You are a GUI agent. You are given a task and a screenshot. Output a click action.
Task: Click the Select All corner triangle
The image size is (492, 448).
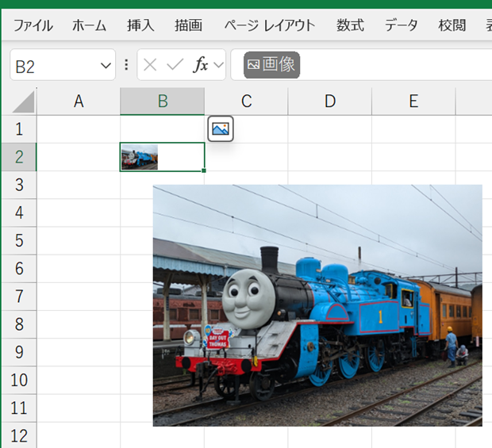tap(24, 101)
